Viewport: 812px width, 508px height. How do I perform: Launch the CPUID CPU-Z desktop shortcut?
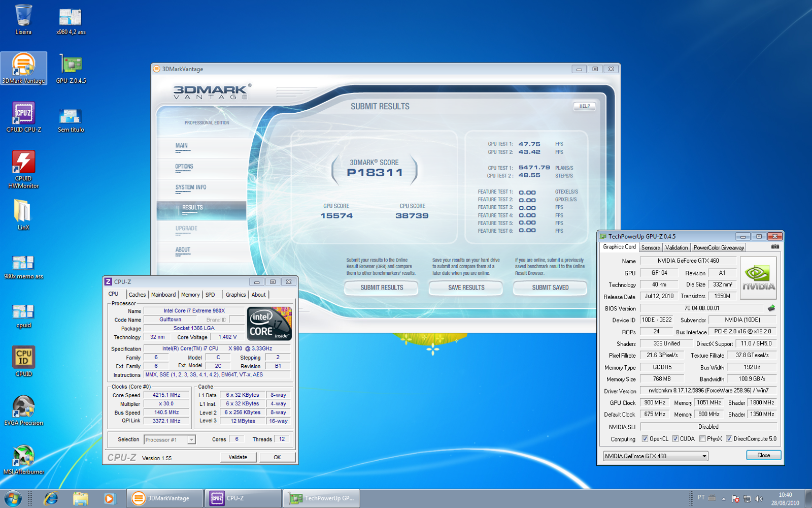(23, 117)
